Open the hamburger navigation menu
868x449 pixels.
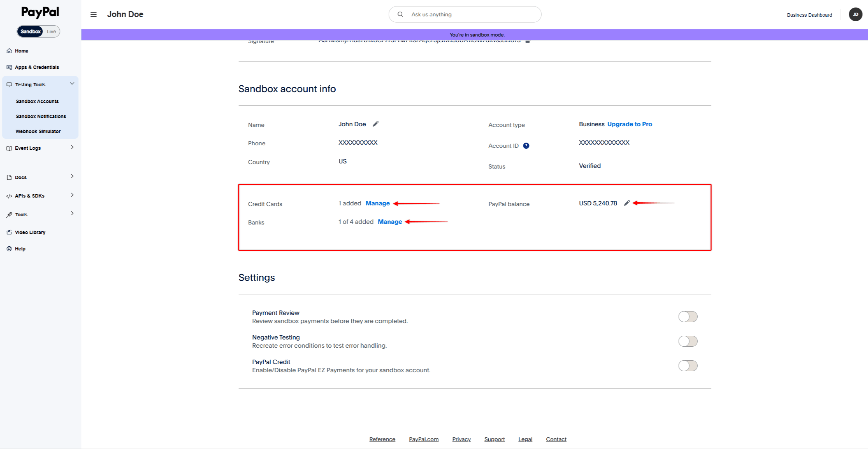coord(93,14)
